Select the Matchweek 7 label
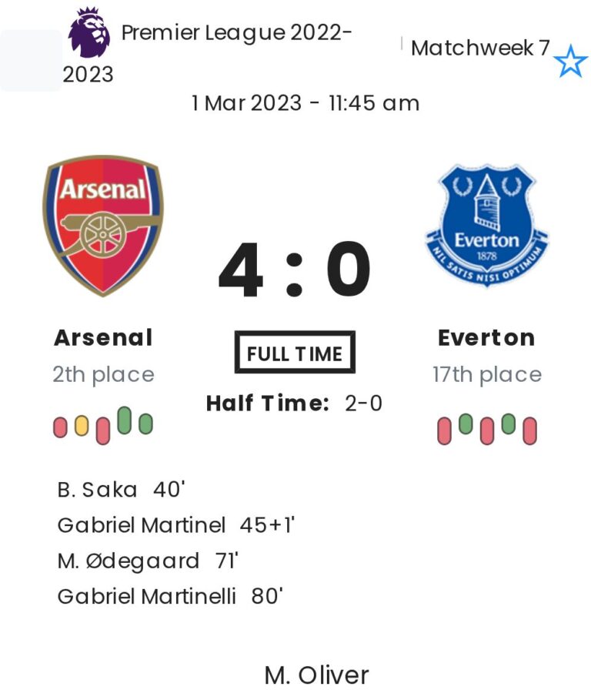591x700 pixels. click(x=480, y=48)
